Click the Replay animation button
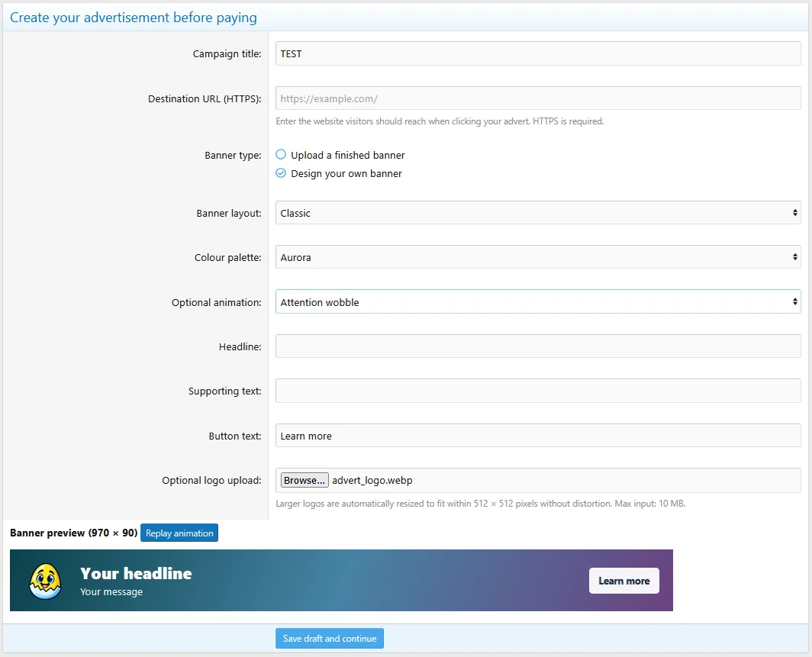Screen dimensions: 812x657 [179, 533]
